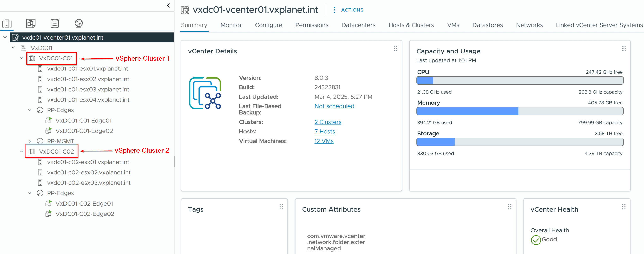644x254 pixels.
Task: Expand the RP-MGMT resource pool
Action: (x=30, y=141)
